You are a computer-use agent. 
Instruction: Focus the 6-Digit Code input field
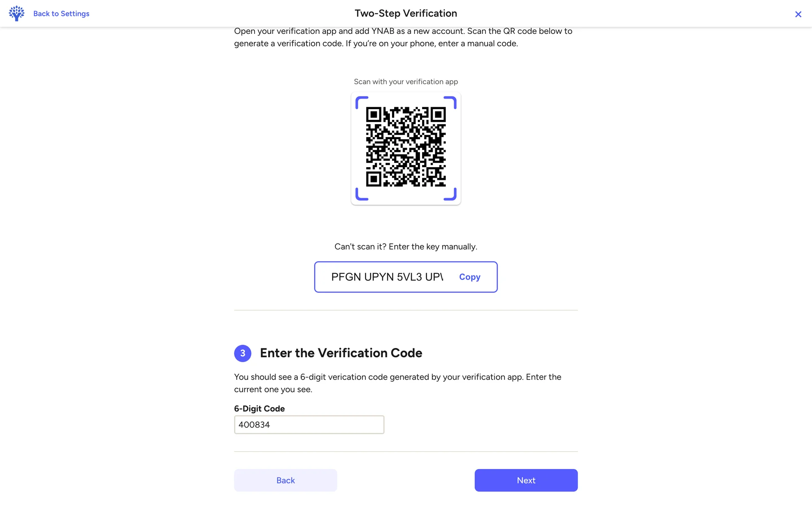click(x=309, y=425)
